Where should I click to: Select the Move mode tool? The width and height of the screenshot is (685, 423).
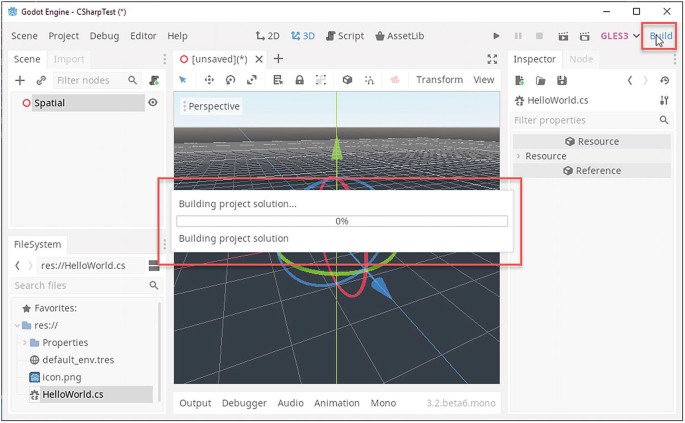tap(210, 80)
